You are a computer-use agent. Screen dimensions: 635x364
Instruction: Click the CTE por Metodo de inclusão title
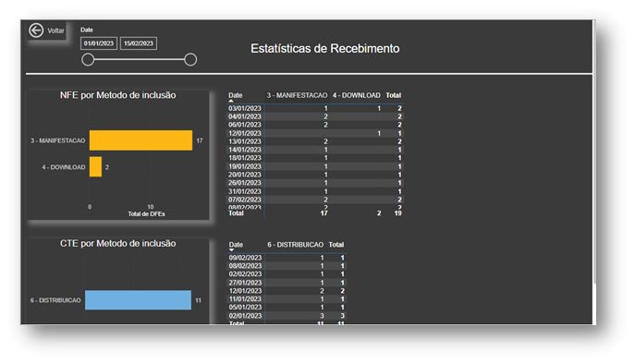tap(117, 243)
